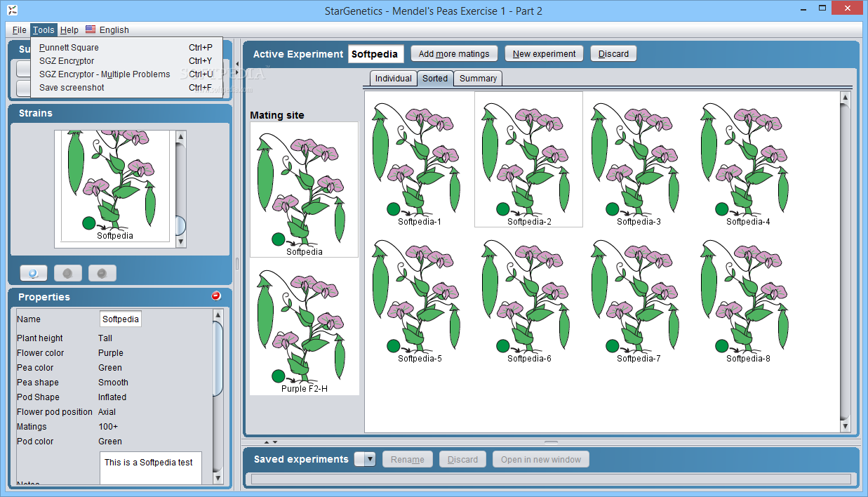Image resolution: width=868 pixels, height=497 pixels.
Task: Switch to the Sorted tab
Action: pos(435,78)
